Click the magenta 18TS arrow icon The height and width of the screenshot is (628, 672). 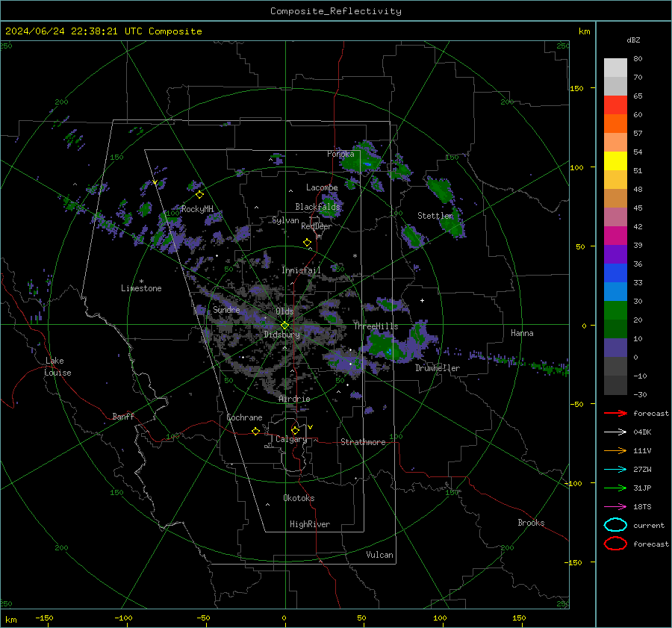(x=615, y=507)
